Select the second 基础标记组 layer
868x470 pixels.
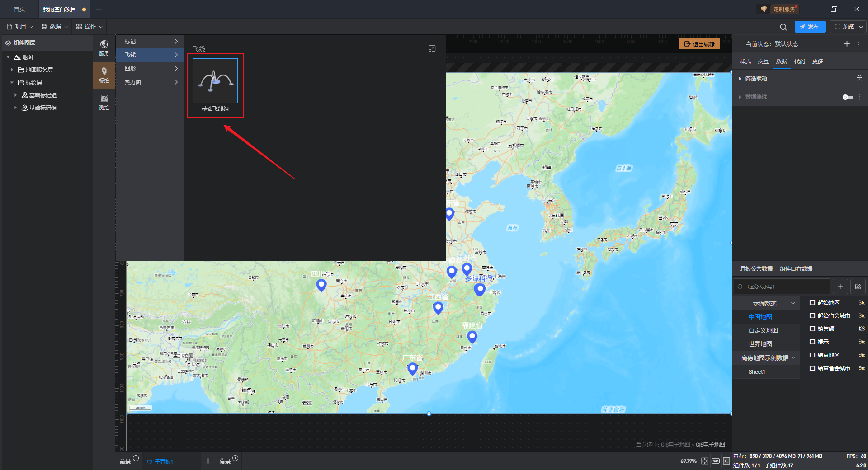pyautogui.click(x=42, y=108)
